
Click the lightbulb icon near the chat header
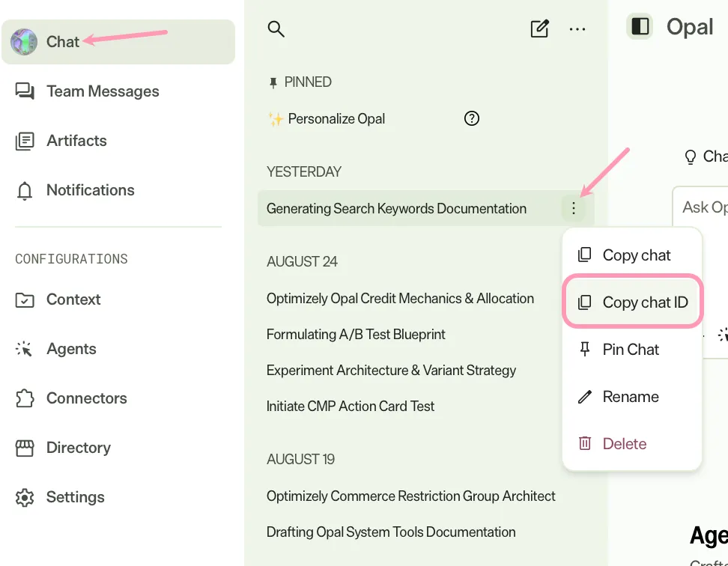[x=691, y=156]
